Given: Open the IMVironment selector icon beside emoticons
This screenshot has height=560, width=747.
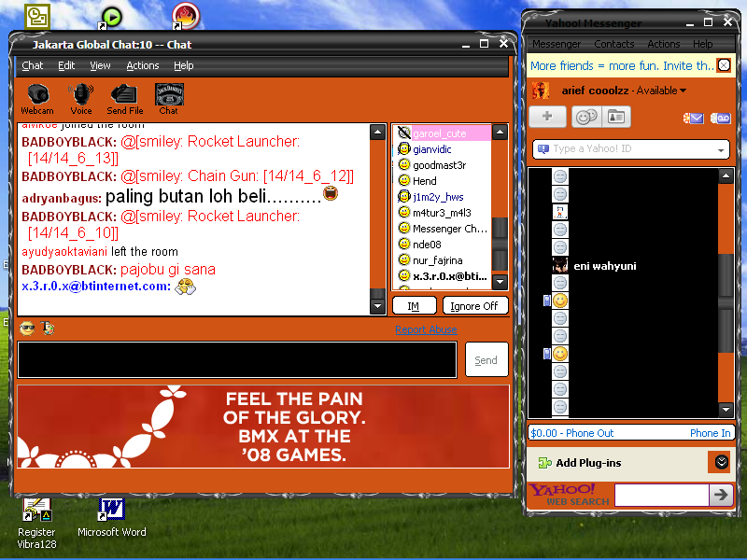Looking at the screenshot, I should [x=48, y=329].
